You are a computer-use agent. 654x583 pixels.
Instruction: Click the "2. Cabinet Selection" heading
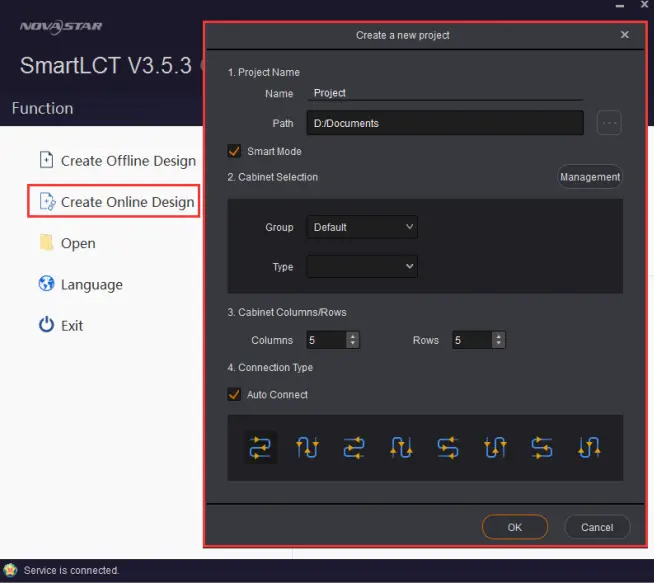point(273,177)
